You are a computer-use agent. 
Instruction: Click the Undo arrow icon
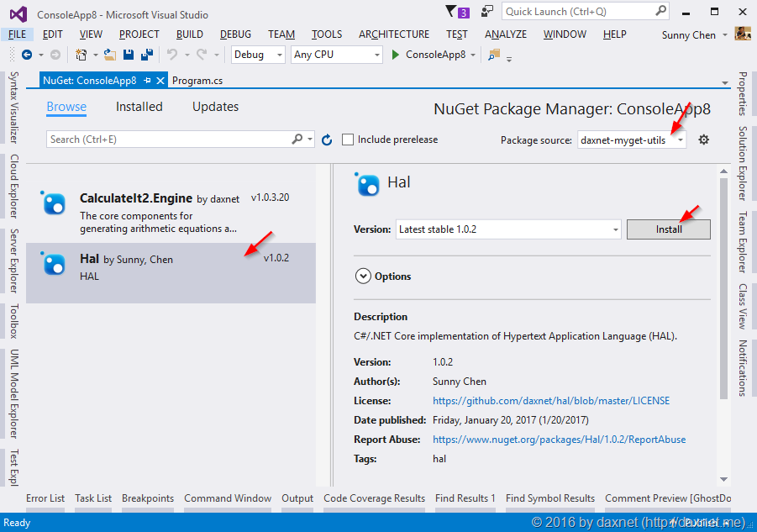[x=172, y=55]
